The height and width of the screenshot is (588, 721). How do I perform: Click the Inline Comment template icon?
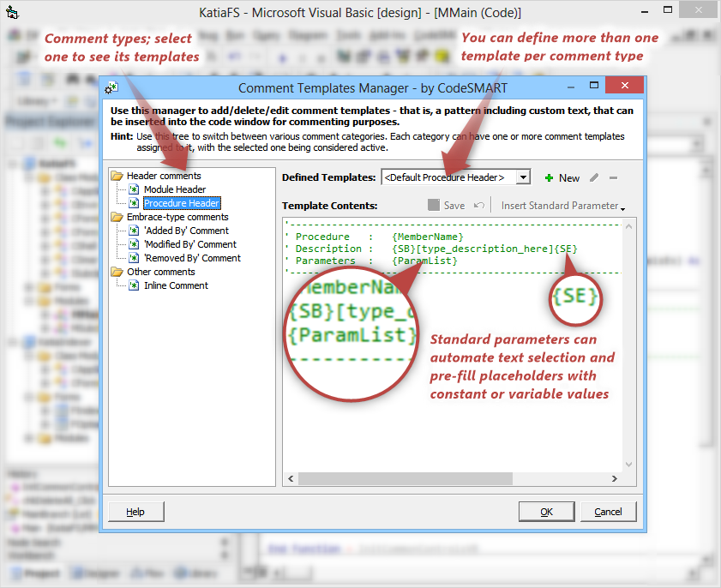(x=134, y=286)
